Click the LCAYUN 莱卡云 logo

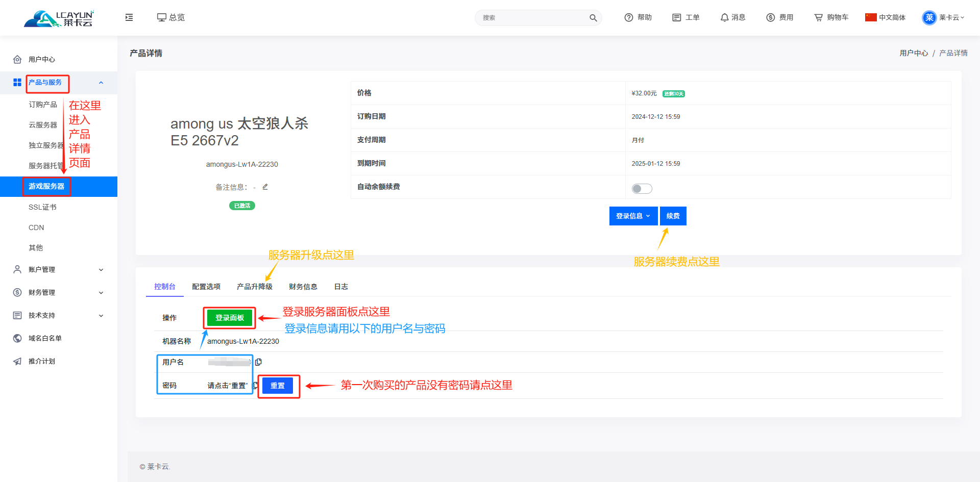pyautogui.click(x=59, y=18)
